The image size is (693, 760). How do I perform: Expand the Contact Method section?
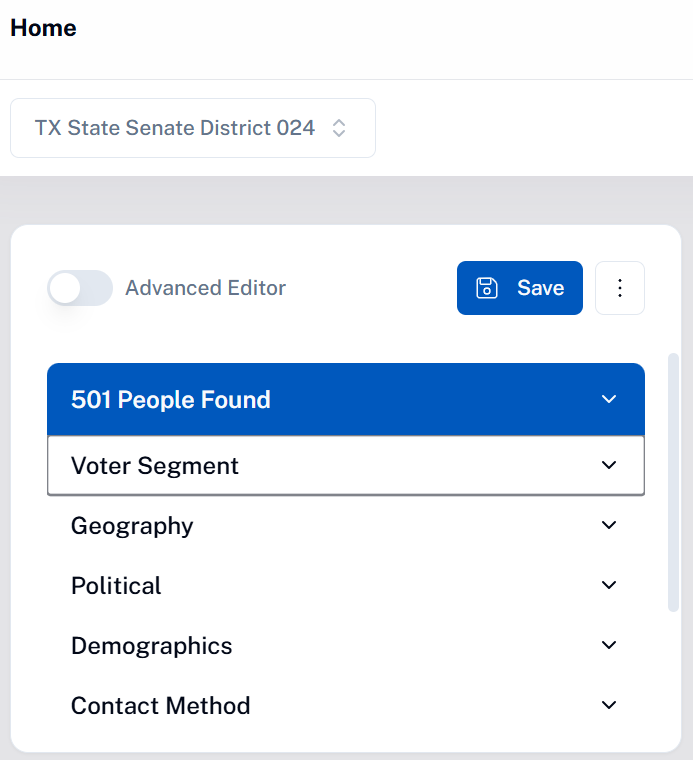346,705
